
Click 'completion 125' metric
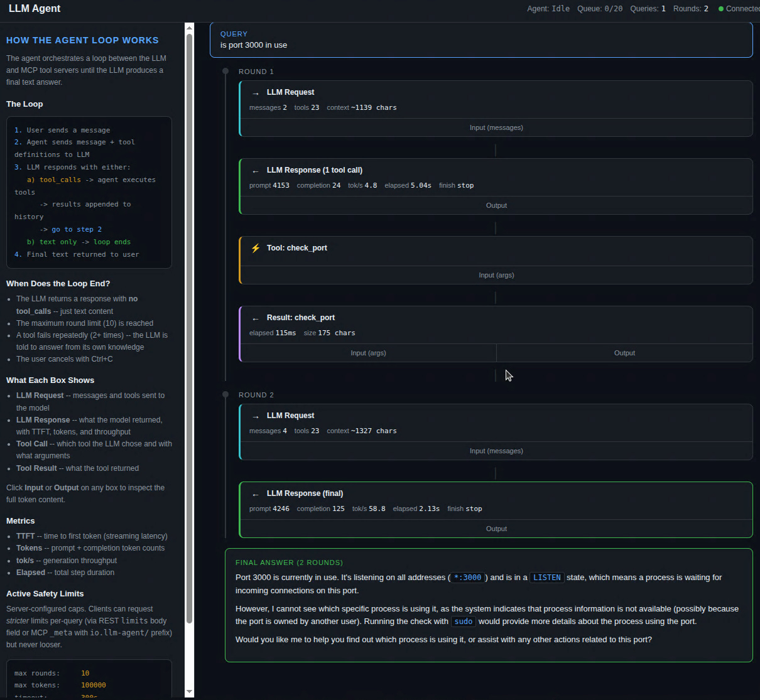click(x=321, y=509)
